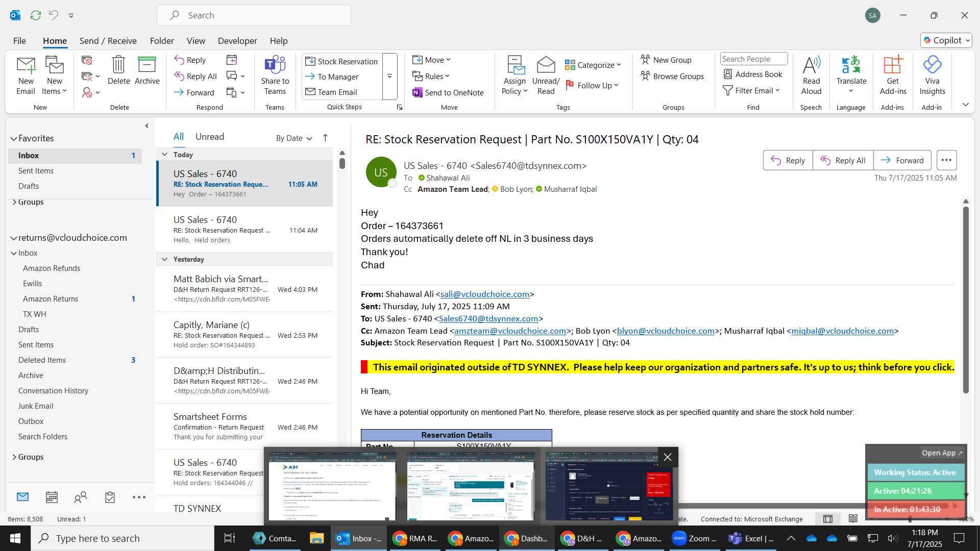Image resolution: width=980 pixels, height=551 pixels.
Task: Archive the selected message
Action: tap(147, 70)
